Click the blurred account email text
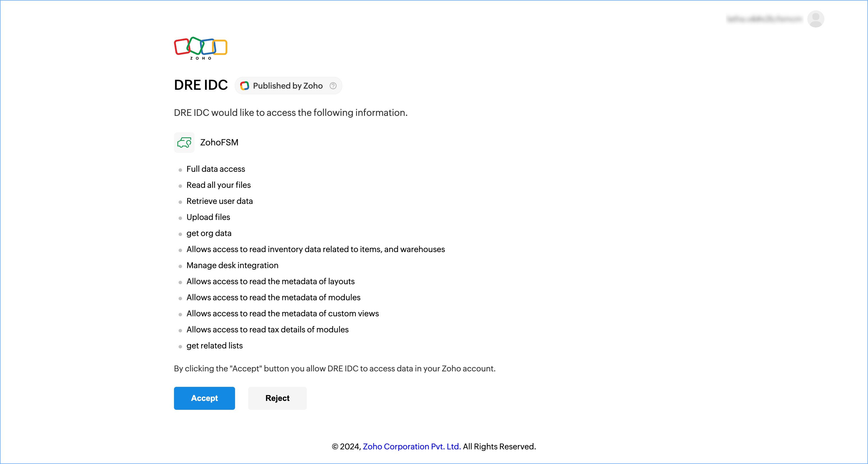Image resolution: width=868 pixels, height=464 pixels. click(764, 19)
